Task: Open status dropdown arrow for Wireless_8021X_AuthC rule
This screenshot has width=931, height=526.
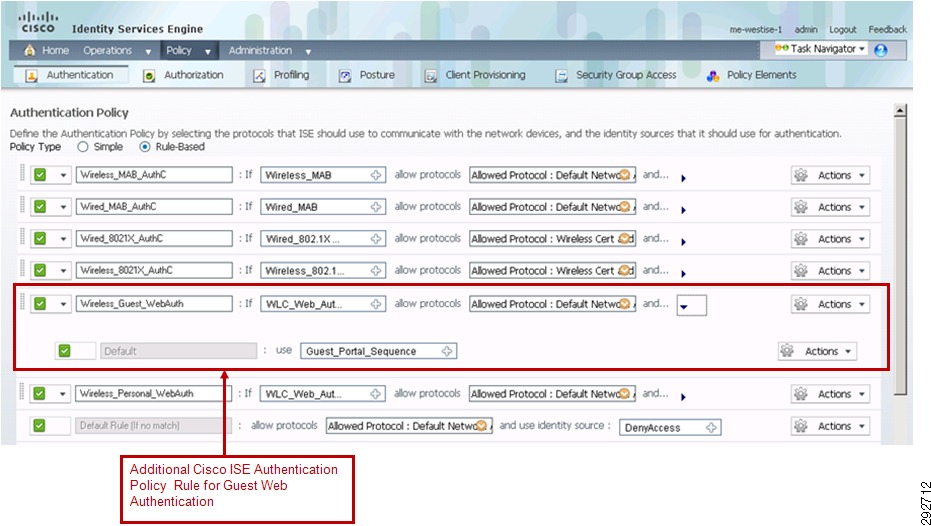Action: [62, 271]
